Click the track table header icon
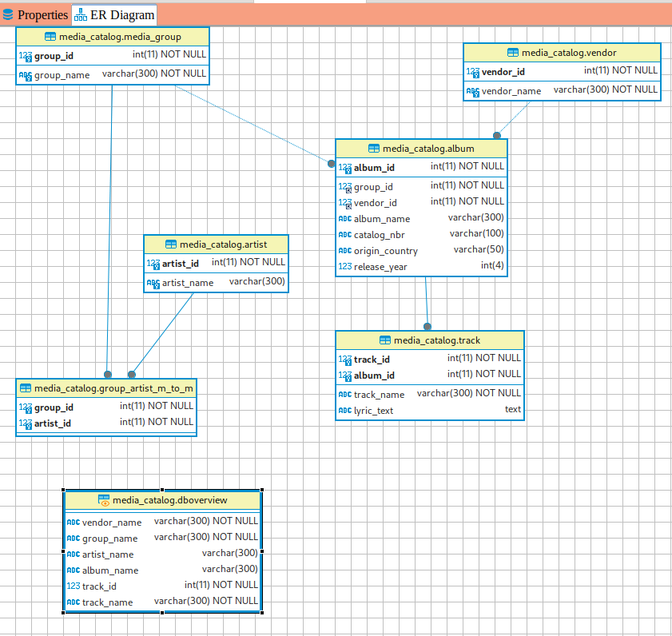This screenshot has width=672, height=636. pos(385,340)
